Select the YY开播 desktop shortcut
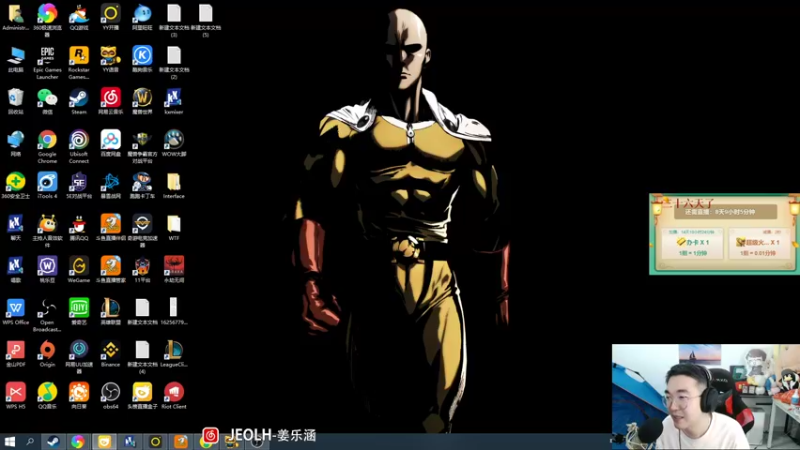The height and width of the screenshot is (450, 800). click(x=111, y=18)
